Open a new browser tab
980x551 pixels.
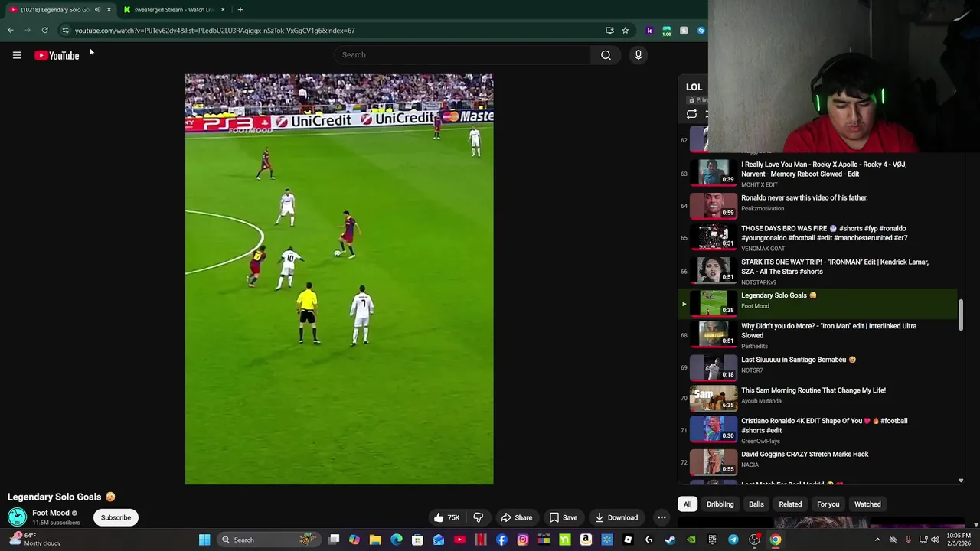(240, 10)
